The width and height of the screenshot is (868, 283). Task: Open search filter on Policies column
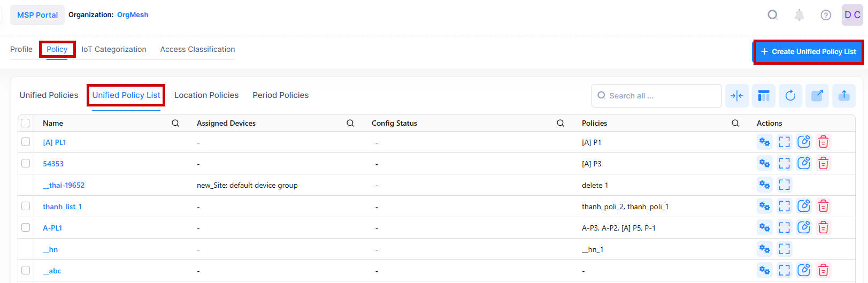pyautogui.click(x=735, y=123)
